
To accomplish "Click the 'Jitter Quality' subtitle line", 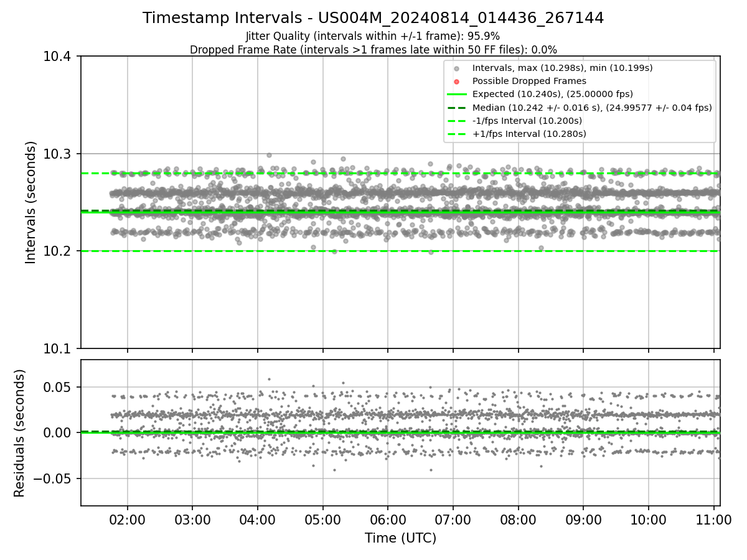I will tap(373, 36).
